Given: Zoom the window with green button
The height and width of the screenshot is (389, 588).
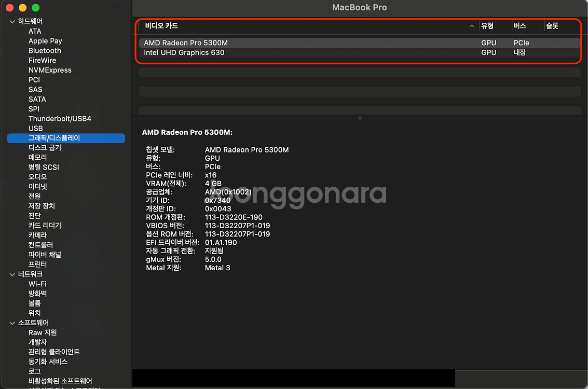Looking at the screenshot, I should [36, 7].
